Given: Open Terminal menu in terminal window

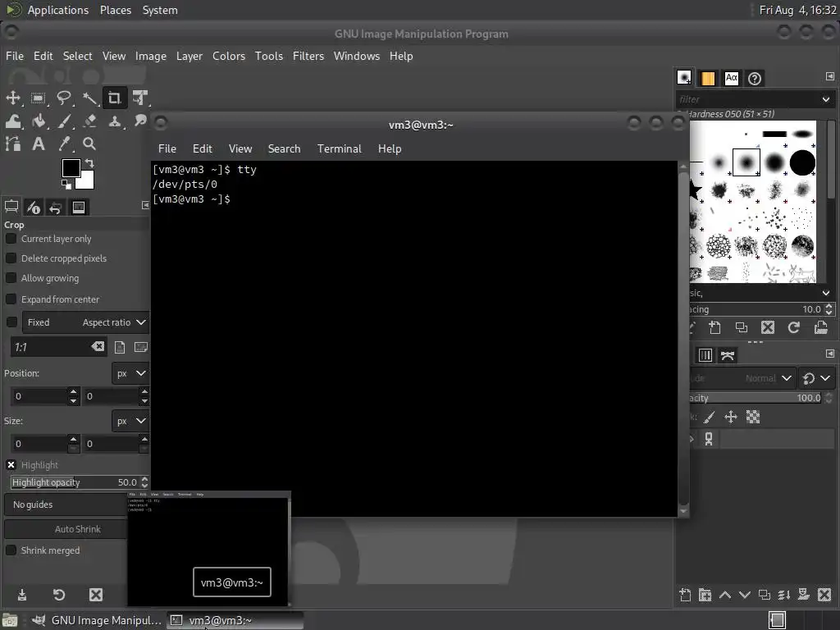Looking at the screenshot, I should tap(339, 149).
